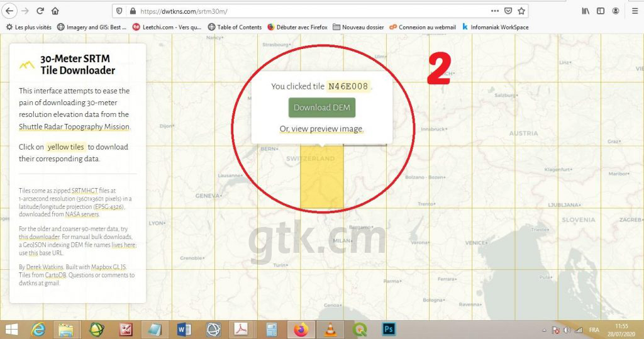Open the page actions three-dot menu

click(x=494, y=11)
